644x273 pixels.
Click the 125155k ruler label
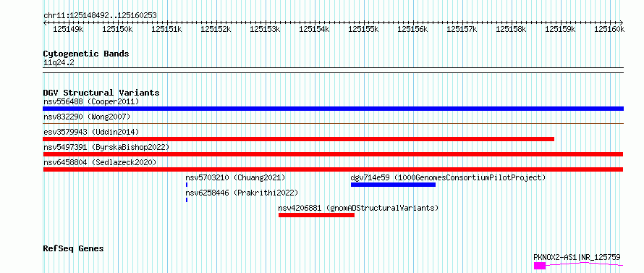point(364,29)
